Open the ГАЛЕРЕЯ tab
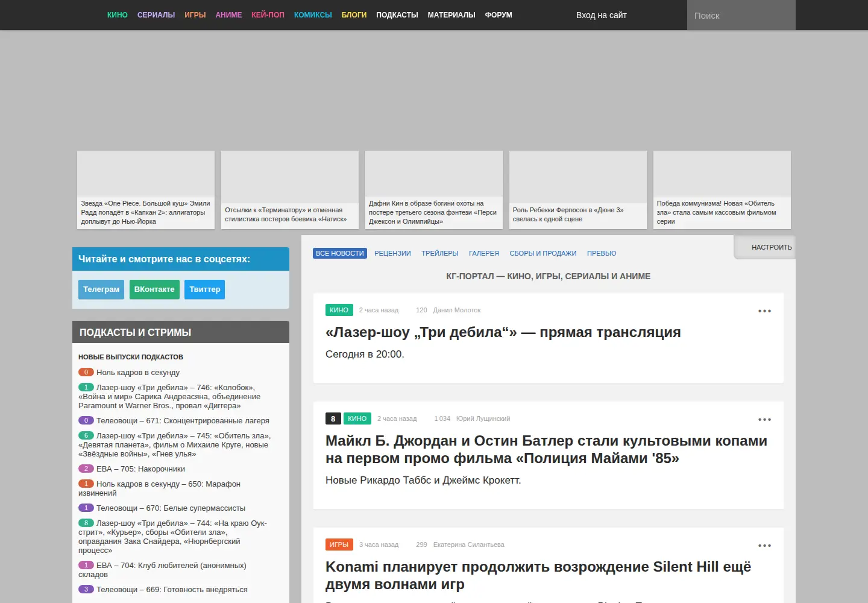 [484, 253]
